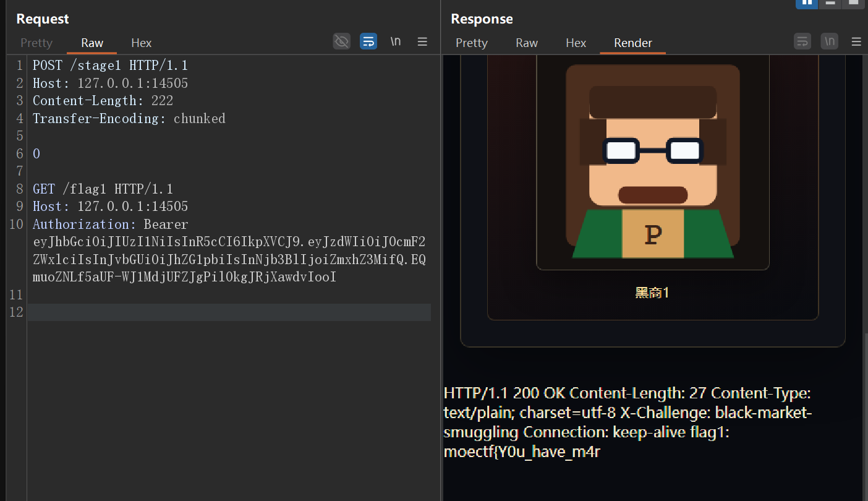This screenshot has width=868, height=501.
Task: Switch Response view to Pretty tab
Action: tap(472, 43)
